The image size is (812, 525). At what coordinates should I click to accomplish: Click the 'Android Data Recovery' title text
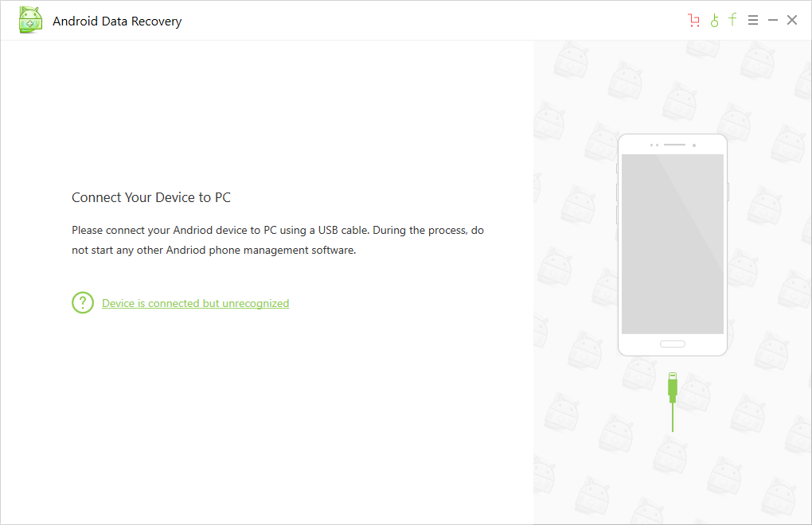point(117,21)
